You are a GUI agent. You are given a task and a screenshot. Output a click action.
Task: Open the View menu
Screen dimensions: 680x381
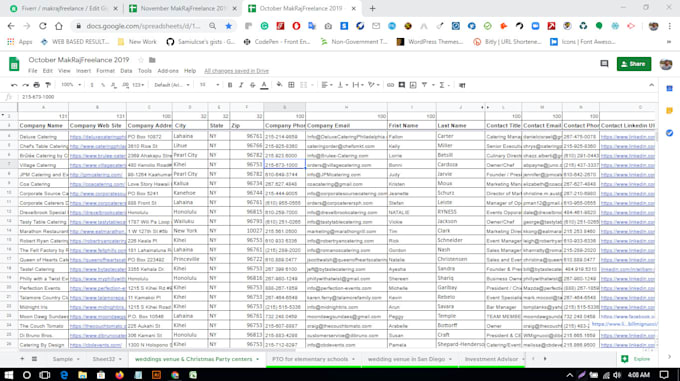64,71
